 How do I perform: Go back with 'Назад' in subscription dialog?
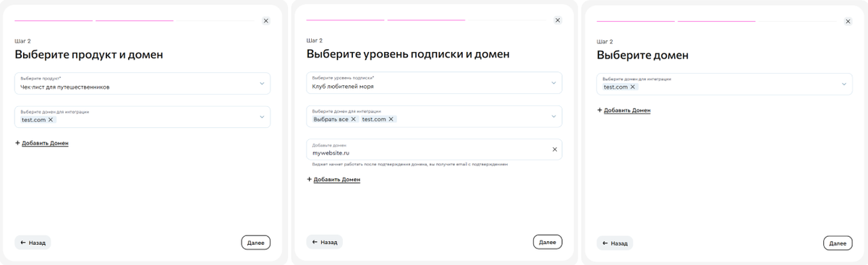[x=325, y=242]
